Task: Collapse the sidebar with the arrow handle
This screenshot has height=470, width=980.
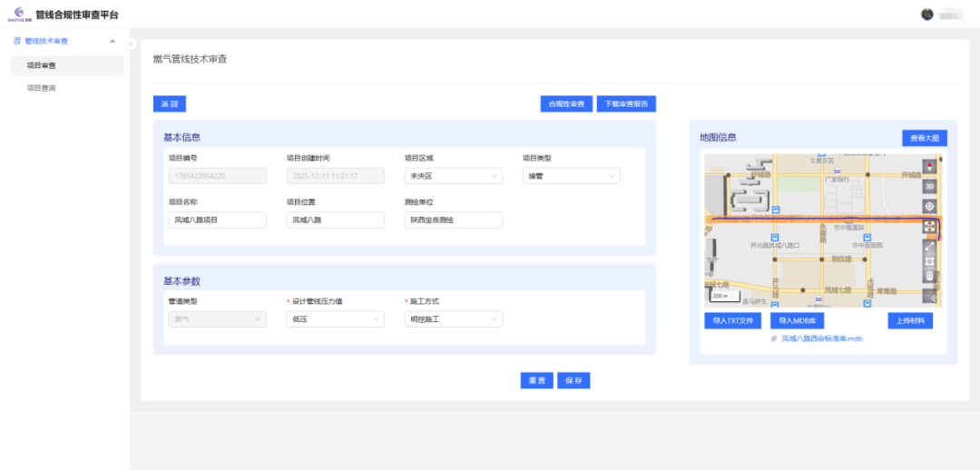Action: point(131,44)
